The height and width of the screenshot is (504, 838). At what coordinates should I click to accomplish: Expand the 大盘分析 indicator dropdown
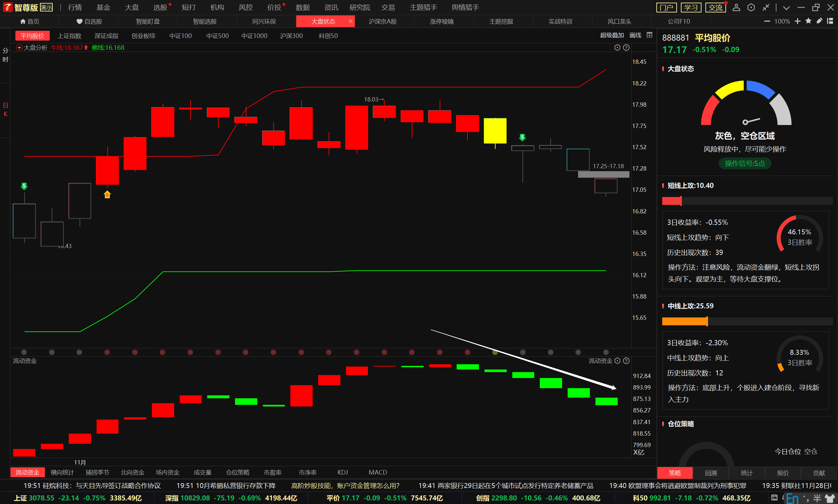click(x=19, y=47)
